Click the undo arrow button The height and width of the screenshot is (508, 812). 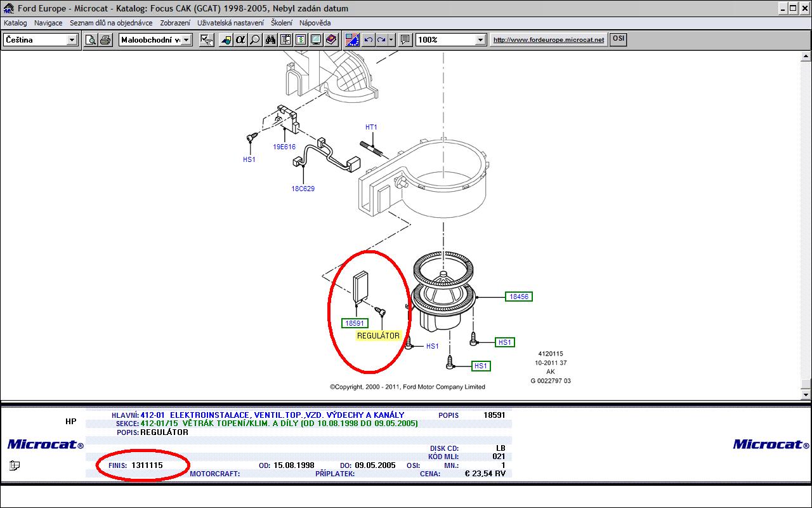368,40
